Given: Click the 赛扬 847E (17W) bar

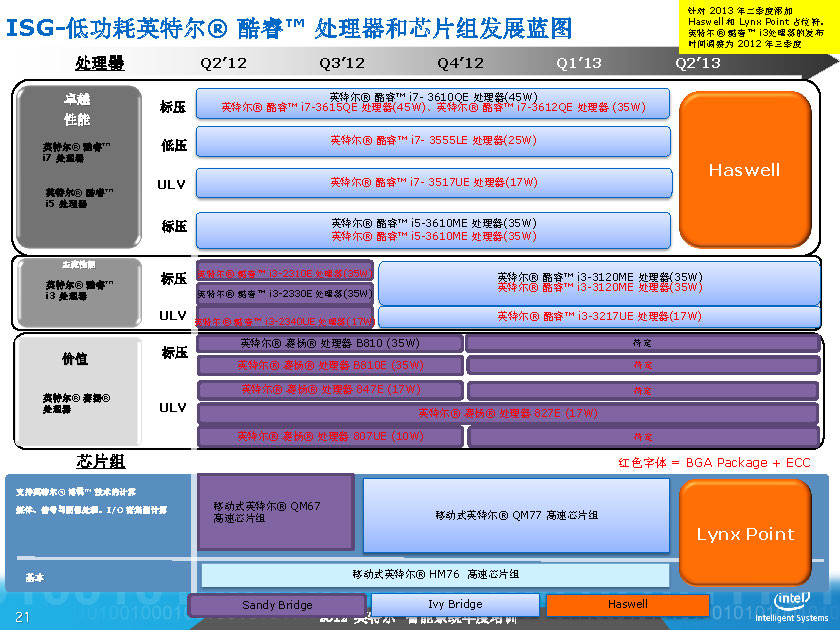Looking at the screenshot, I should (330, 389).
